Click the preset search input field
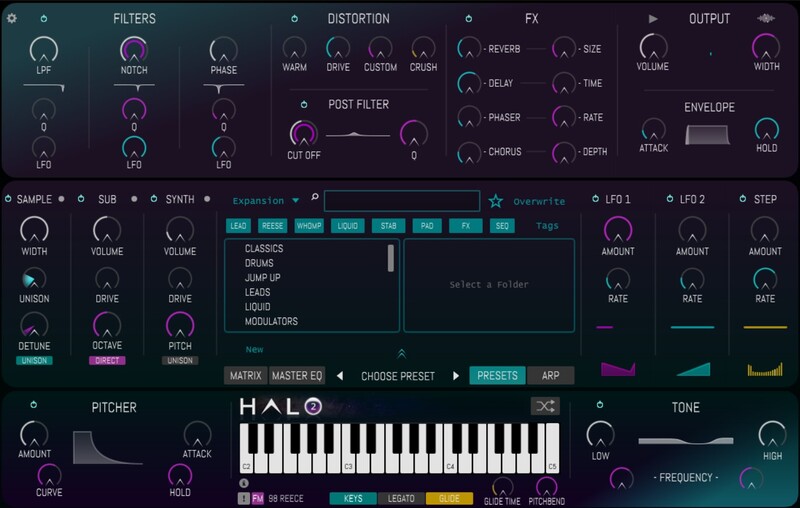 pyautogui.click(x=402, y=201)
